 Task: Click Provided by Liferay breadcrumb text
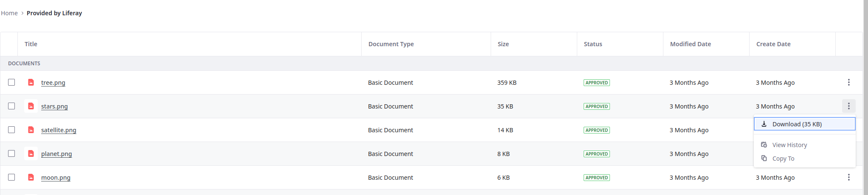(54, 13)
